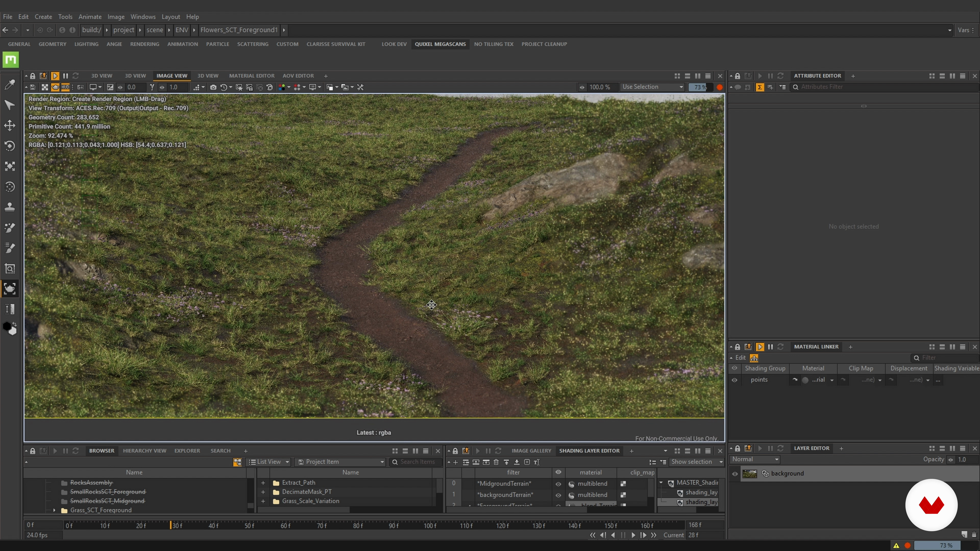Activate the translate move tool
Viewport: 980px width, 551px height.
coord(9,126)
